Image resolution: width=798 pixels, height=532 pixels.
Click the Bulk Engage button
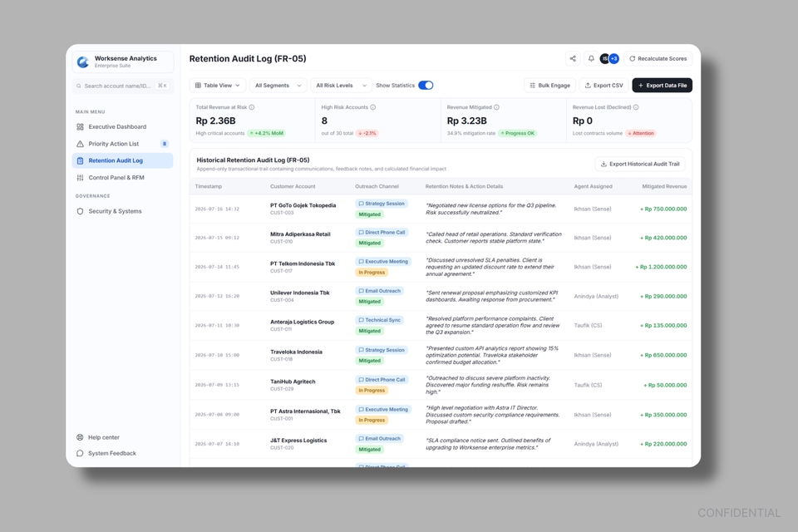coord(549,86)
